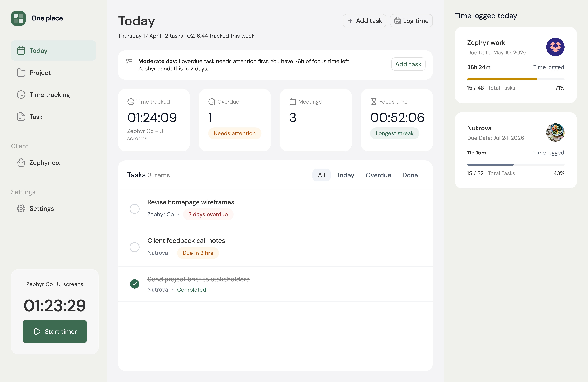Click the alert clock icon on Overdue card
This screenshot has height=382, width=588.
coord(212,102)
